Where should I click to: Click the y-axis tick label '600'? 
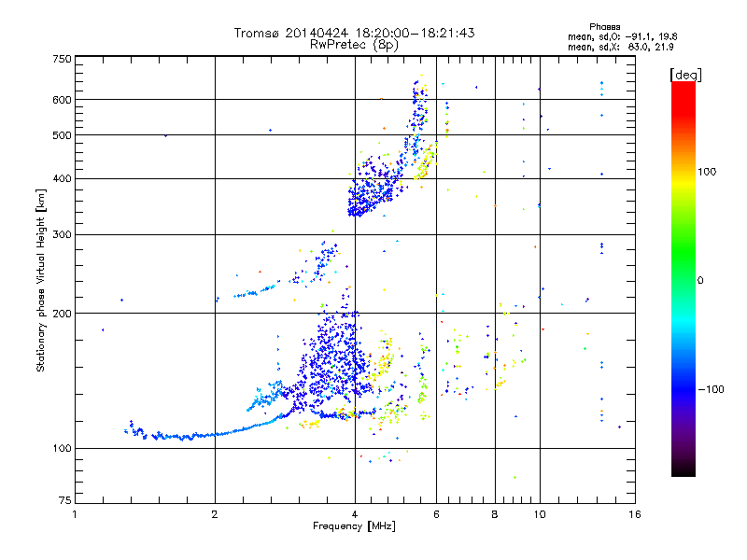click(62, 100)
